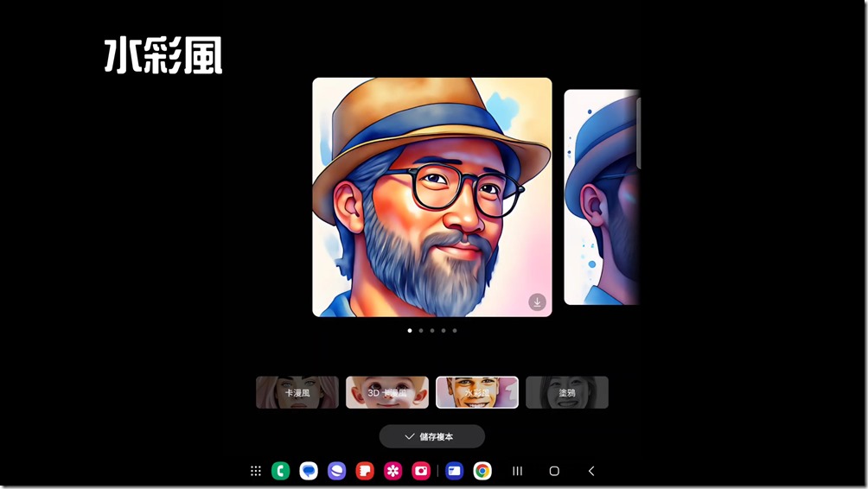This screenshot has height=489, width=868.
Task: Go back using the back arrow
Action: tap(591, 471)
